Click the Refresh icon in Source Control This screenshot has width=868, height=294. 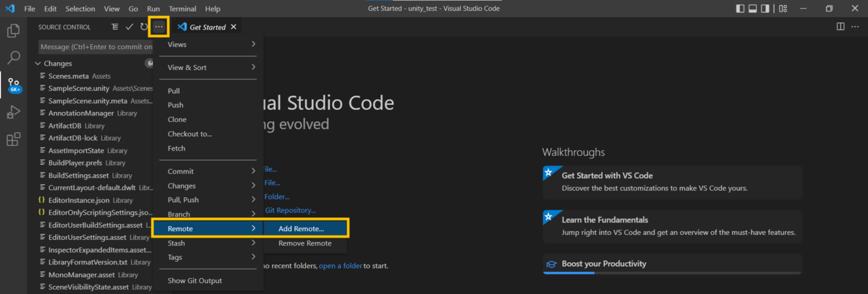pyautogui.click(x=144, y=27)
